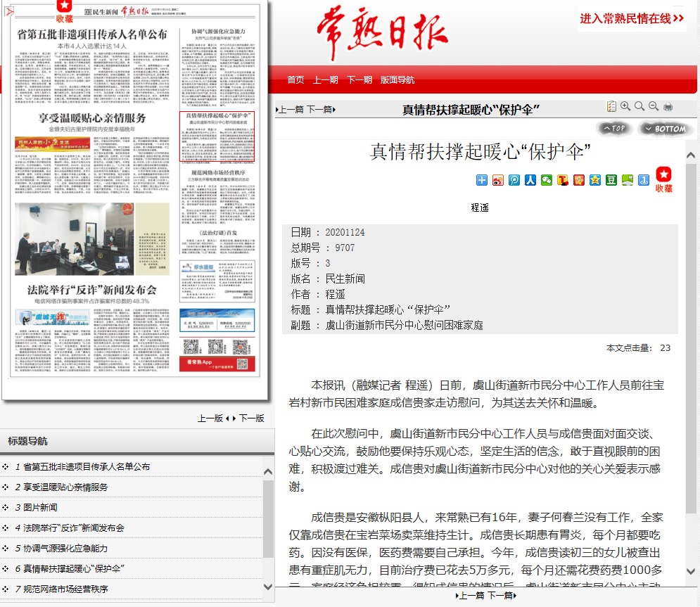This screenshot has width=700, height=607.
Task: Click the yellow T share icon
Action: [563, 180]
